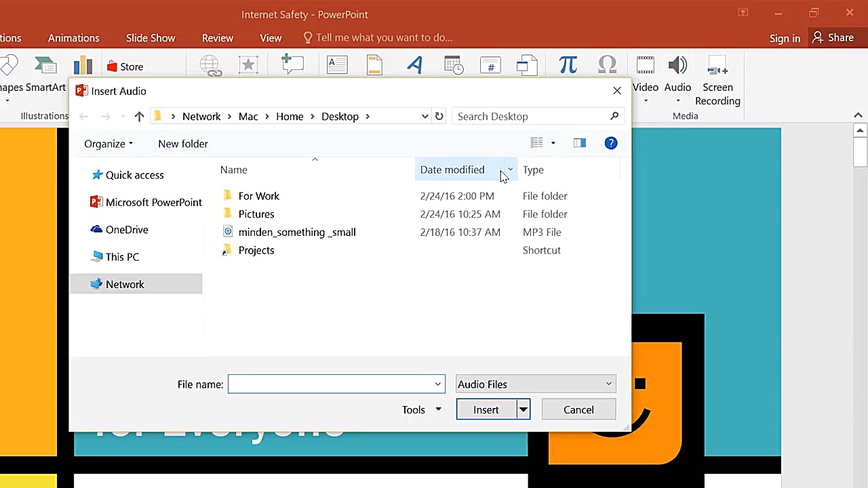Click the Chart icon in the PowerPoint ribbon

click(x=83, y=66)
